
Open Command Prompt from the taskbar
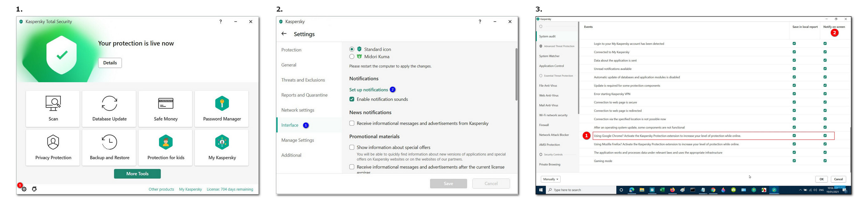[x=693, y=190]
